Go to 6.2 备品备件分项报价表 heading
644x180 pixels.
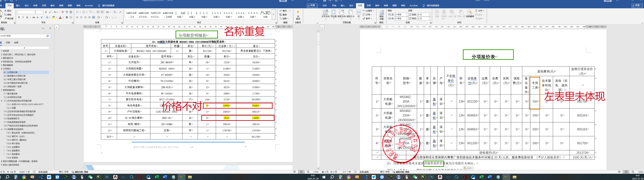click(x=15, y=76)
